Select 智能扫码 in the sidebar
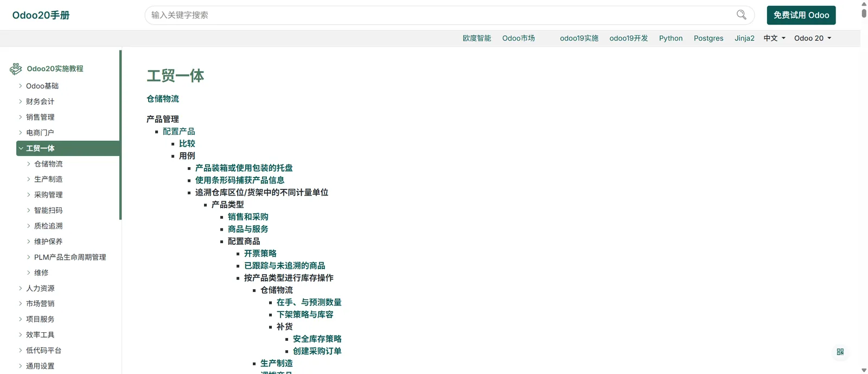The image size is (868, 374). click(48, 210)
